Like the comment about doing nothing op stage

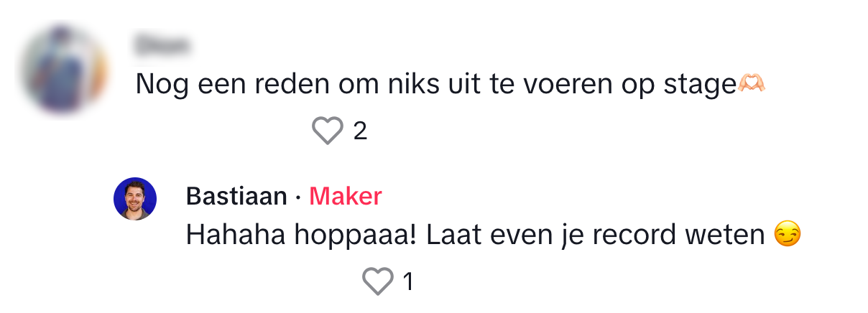coord(328,131)
